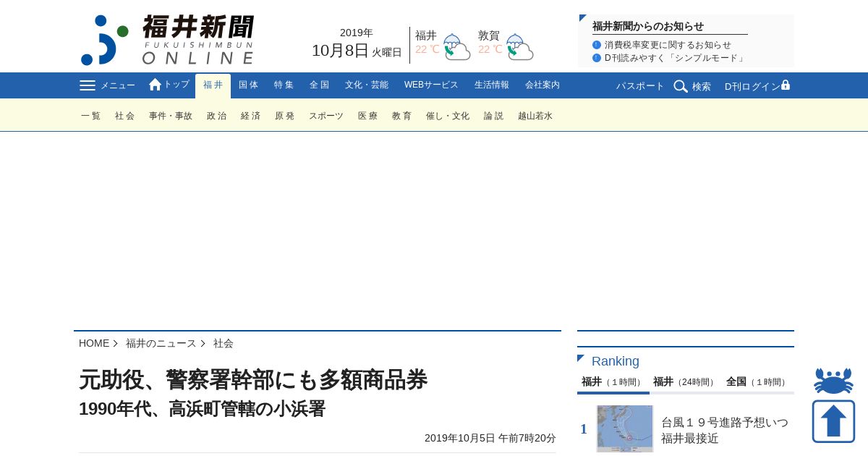
Task: Click D刊ログイン link
Action: pos(752,86)
